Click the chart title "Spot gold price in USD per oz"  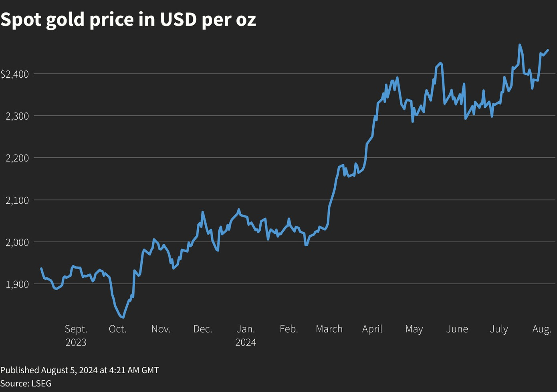pyautogui.click(x=128, y=19)
